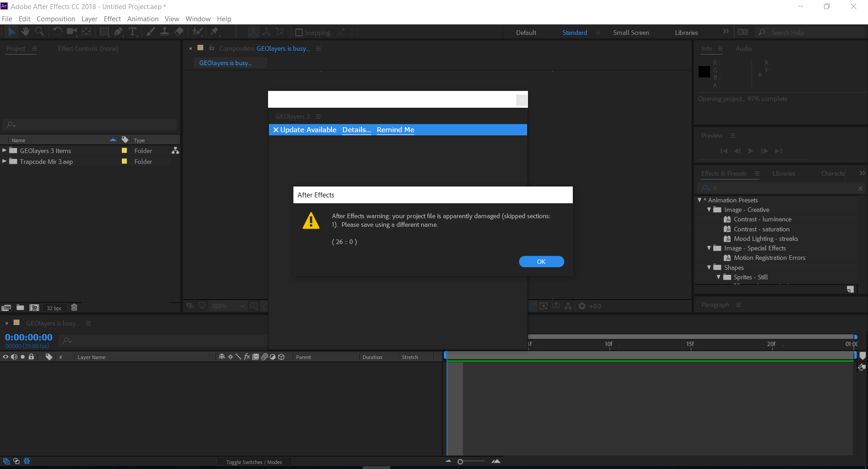Open the File menu
This screenshot has height=469, width=868.
7,19
